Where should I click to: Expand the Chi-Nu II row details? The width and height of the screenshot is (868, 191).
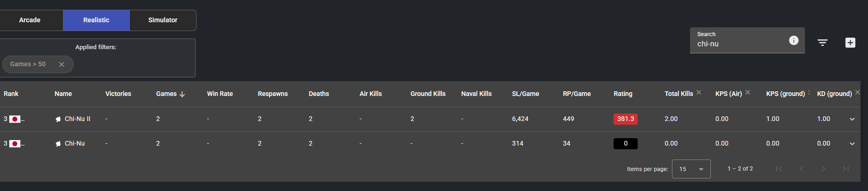click(x=852, y=119)
